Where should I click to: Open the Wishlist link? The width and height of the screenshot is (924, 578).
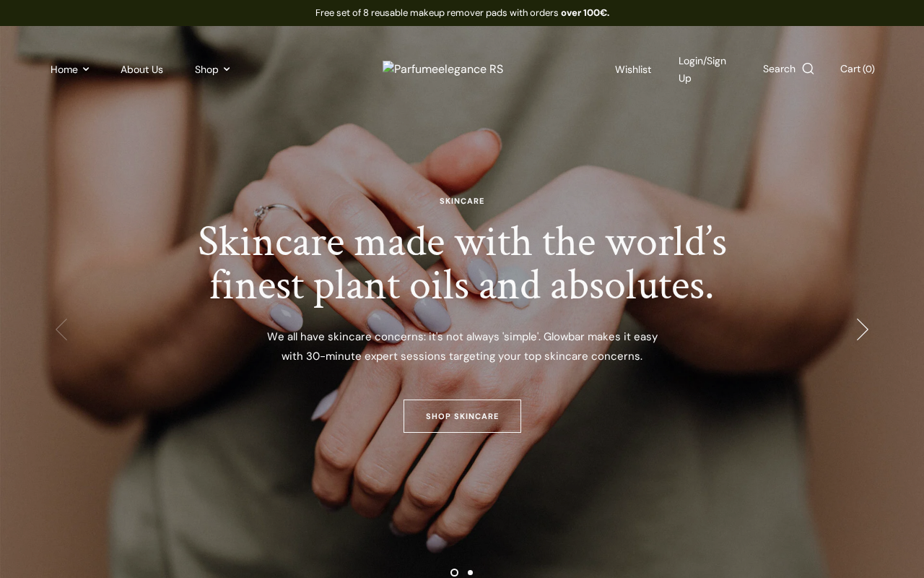(633, 69)
